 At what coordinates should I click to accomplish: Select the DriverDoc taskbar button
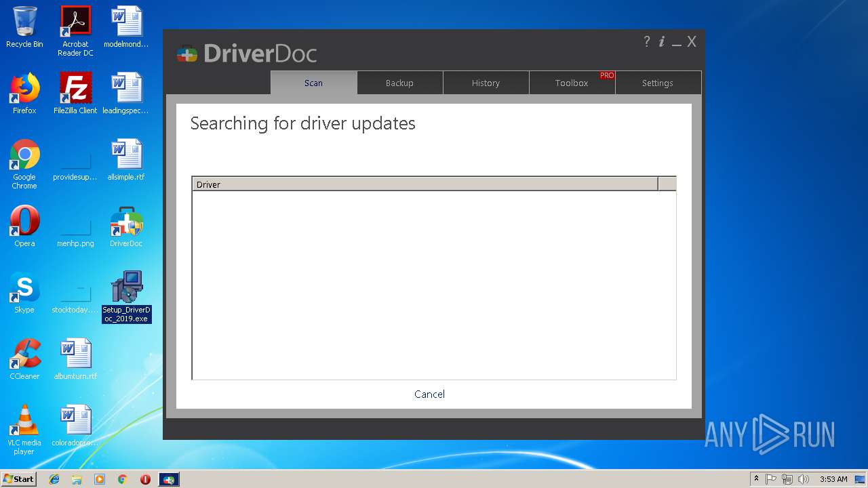tap(169, 479)
